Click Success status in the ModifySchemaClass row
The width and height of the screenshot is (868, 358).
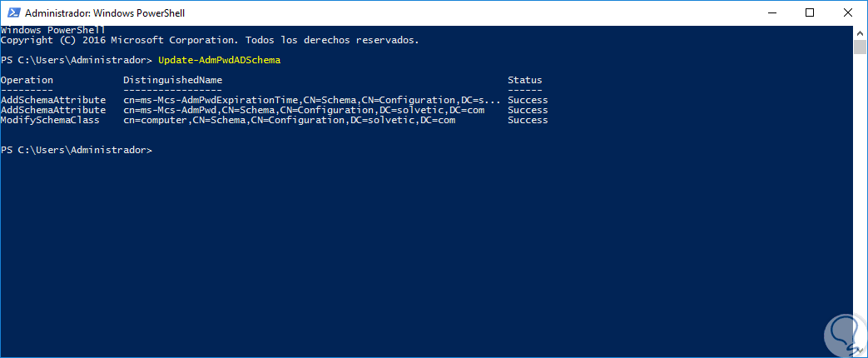(528, 120)
